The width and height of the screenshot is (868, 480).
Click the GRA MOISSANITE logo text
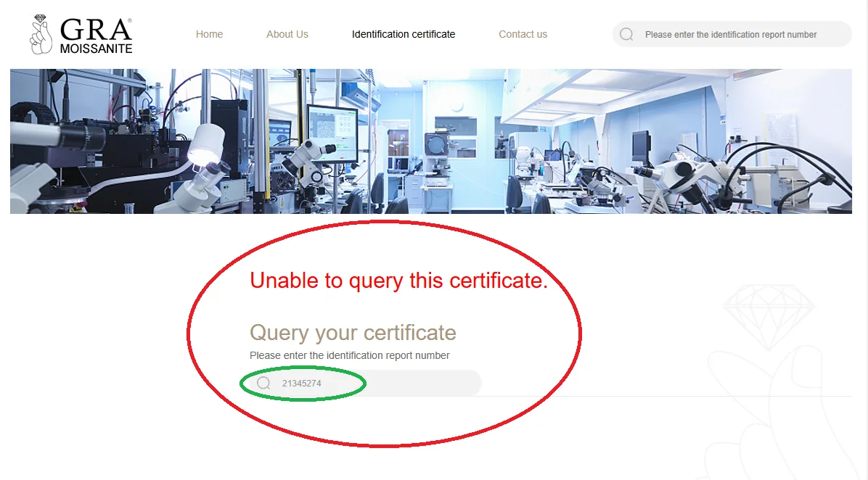96,36
